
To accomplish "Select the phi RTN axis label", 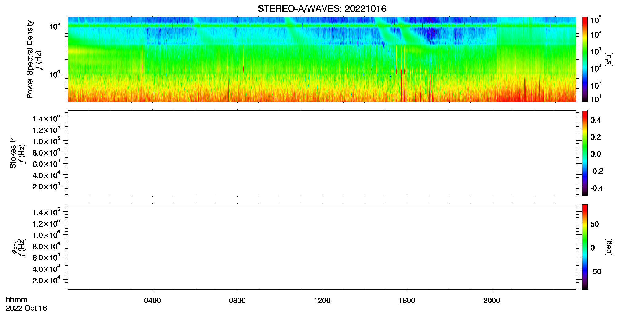I will tap(14, 247).
